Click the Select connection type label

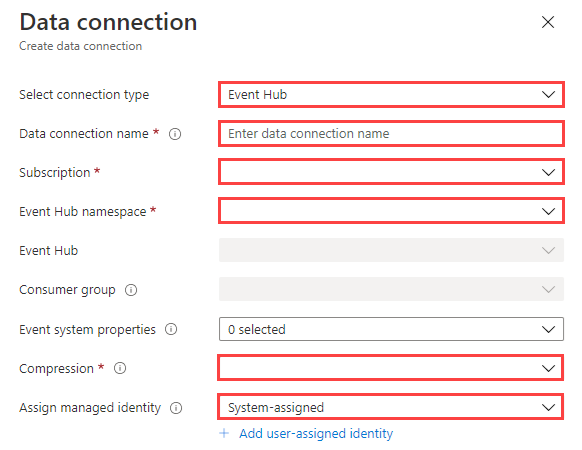tap(84, 95)
